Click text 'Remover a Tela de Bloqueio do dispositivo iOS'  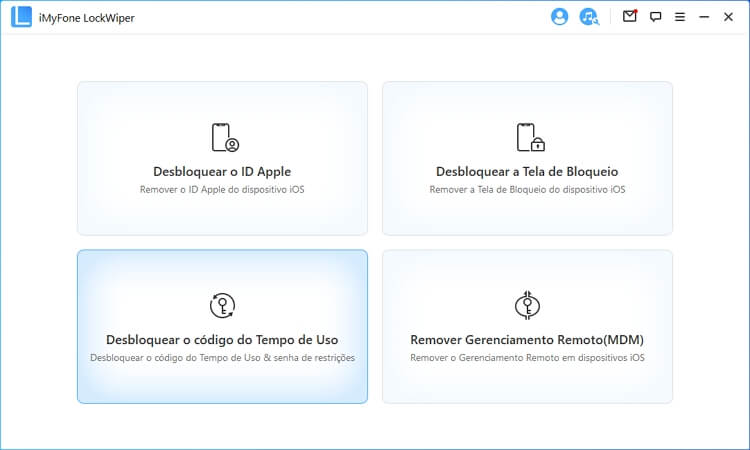(x=527, y=190)
